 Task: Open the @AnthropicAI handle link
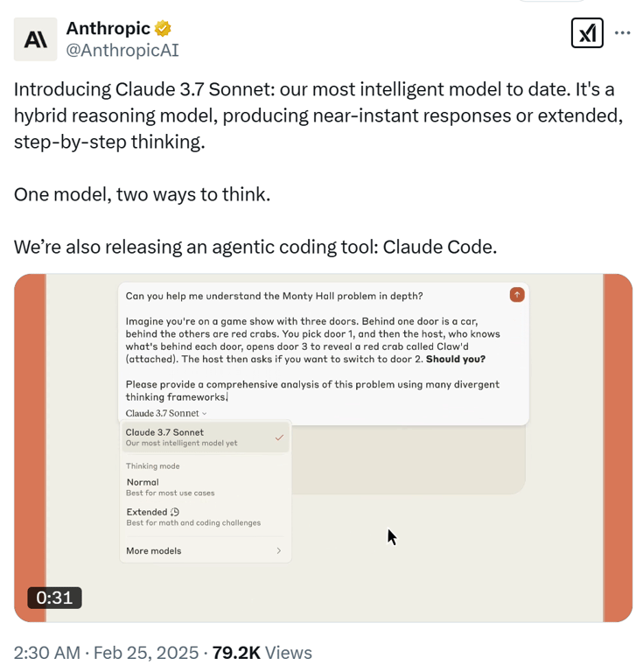point(122,50)
